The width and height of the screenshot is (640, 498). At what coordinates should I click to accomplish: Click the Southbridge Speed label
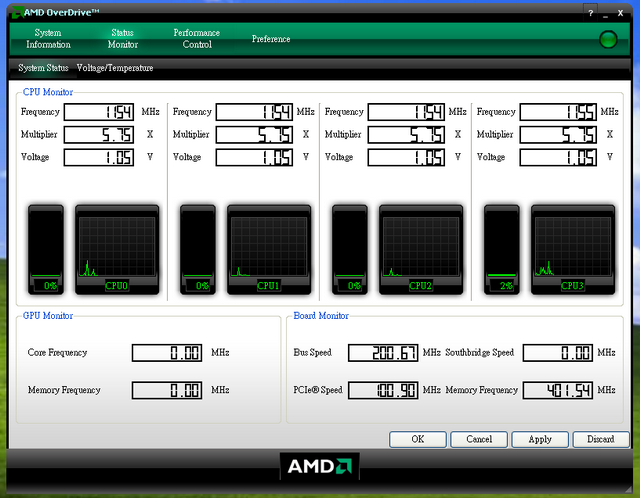[x=479, y=352]
